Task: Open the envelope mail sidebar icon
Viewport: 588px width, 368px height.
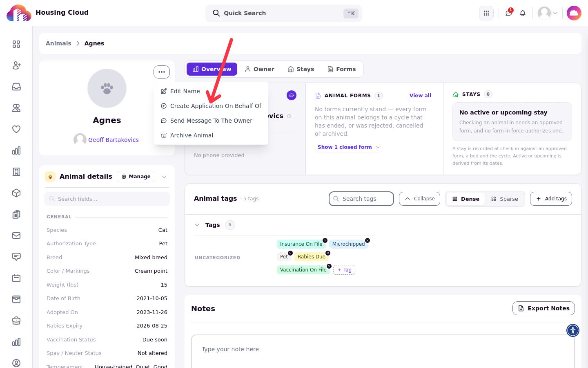Action: point(16,236)
